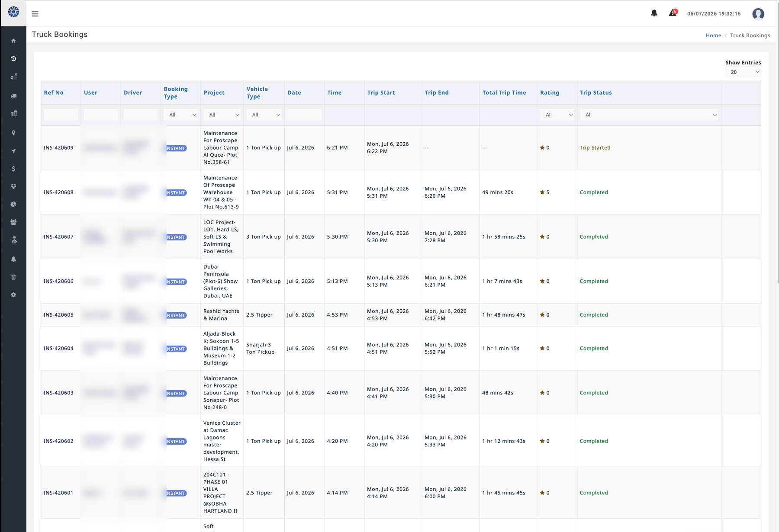Screen dimensions: 779x532
Task: Open booking INS-420603
Action: click(x=58, y=393)
